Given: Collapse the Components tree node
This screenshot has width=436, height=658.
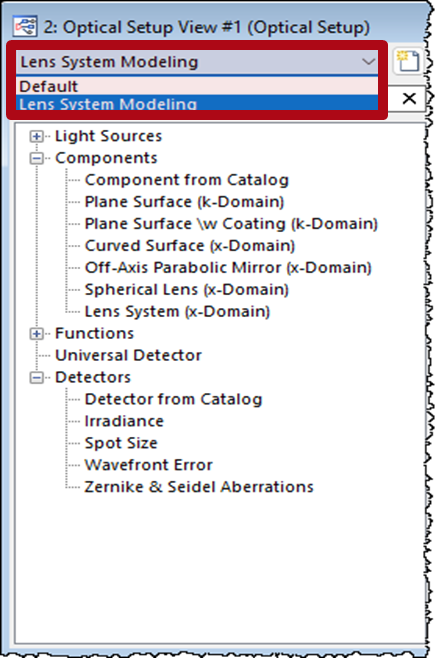Looking at the screenshot, I should click(x=37, y=158).
